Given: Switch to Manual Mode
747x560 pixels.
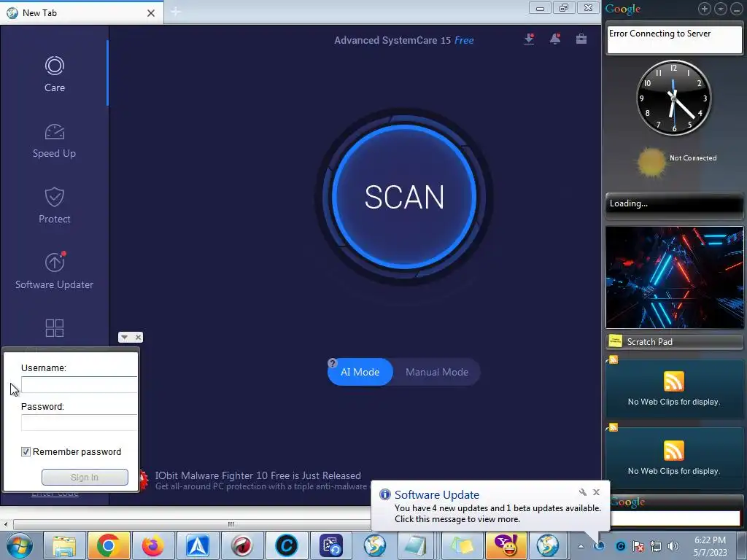Looking at the screenshot, I should (437, 372).
